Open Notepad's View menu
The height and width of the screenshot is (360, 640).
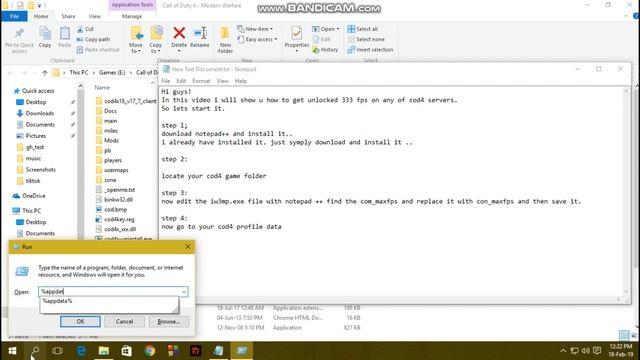[222, 81]
